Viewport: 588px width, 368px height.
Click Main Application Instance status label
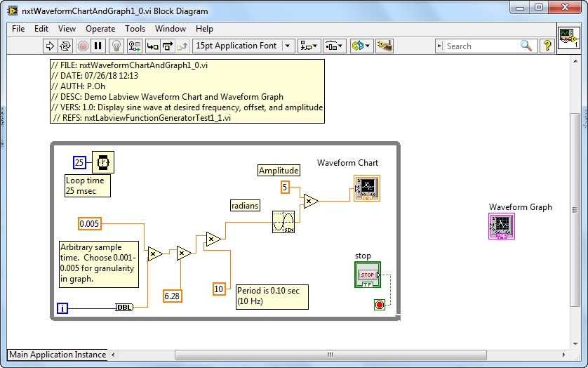coord(58,355)
